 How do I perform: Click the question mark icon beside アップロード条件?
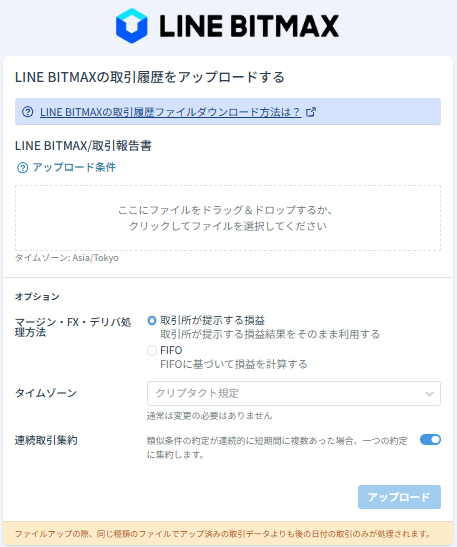pyautogui.click(x=23, y=168)
